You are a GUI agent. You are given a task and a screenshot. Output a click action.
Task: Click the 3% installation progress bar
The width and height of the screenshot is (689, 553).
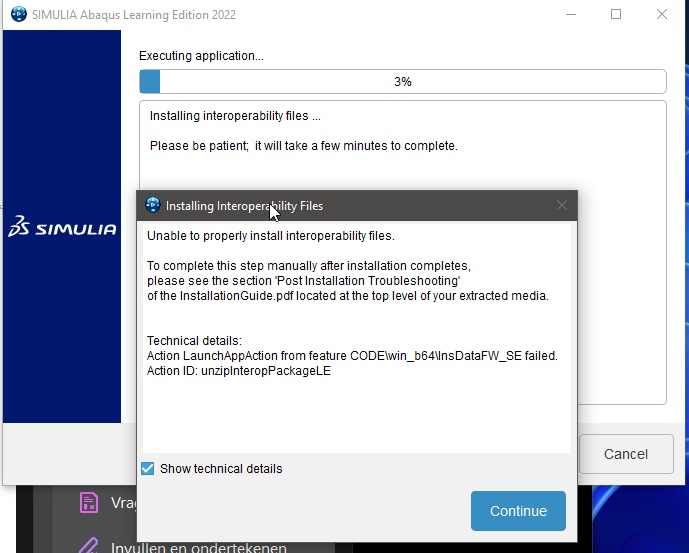pos(403,82)
